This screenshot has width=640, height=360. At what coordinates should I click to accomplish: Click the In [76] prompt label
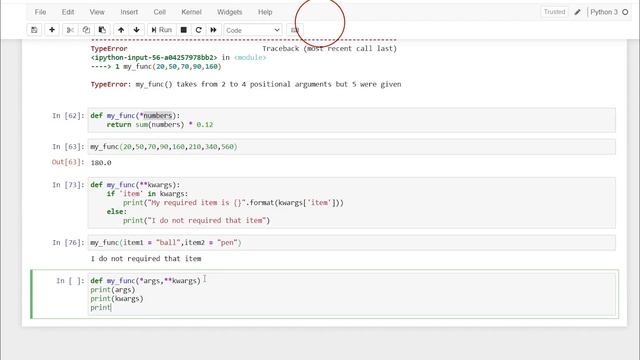[68, 242]
